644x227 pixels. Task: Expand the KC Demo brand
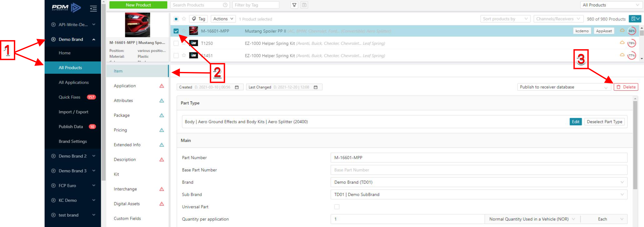tap(73, 200)
